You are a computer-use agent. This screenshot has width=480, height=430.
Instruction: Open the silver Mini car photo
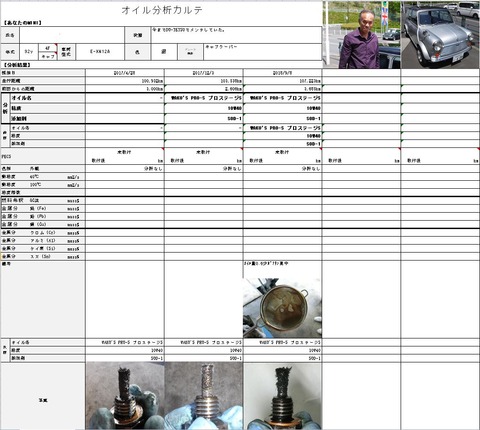440,35
